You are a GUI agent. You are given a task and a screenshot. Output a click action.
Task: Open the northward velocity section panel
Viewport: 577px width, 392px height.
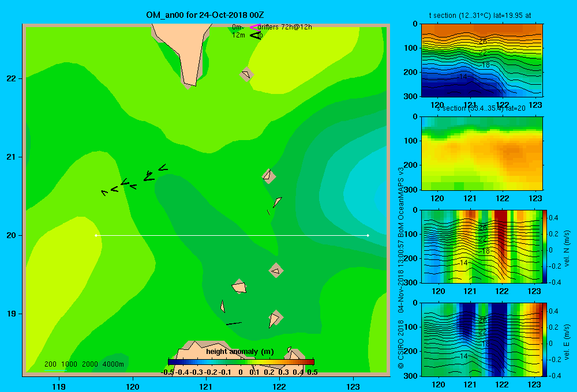point(481,246)
